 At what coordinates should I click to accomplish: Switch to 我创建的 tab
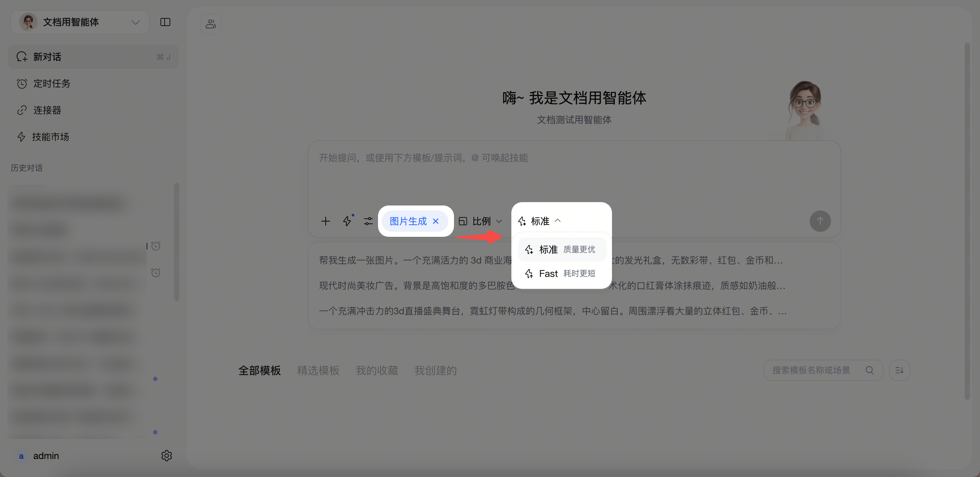tap(435, 370)
